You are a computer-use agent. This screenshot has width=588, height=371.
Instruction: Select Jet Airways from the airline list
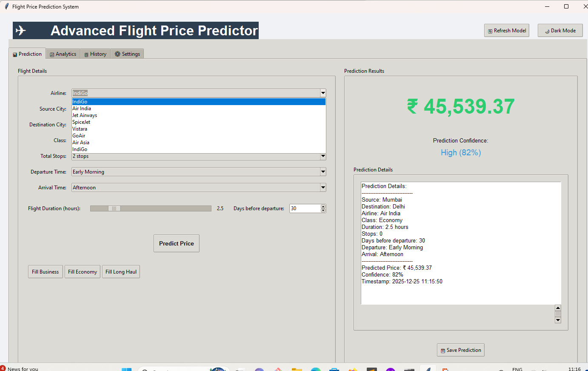point(85,115)
